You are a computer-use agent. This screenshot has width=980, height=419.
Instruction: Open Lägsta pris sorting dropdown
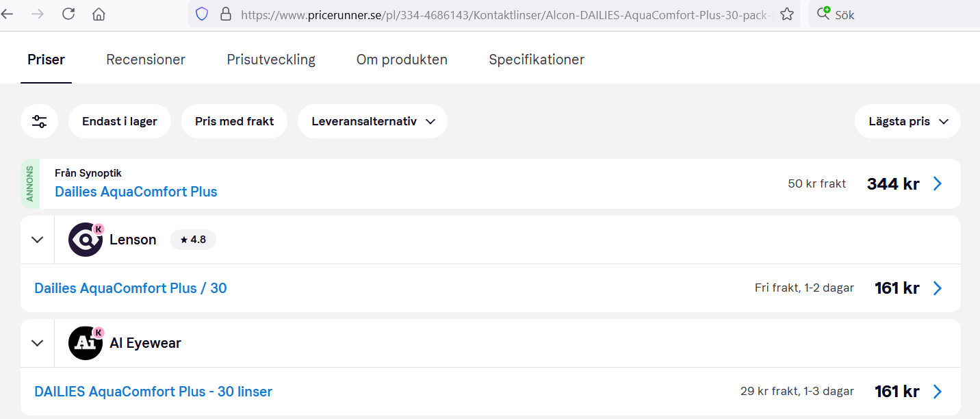pyautogui.click(x=907, y=121)
